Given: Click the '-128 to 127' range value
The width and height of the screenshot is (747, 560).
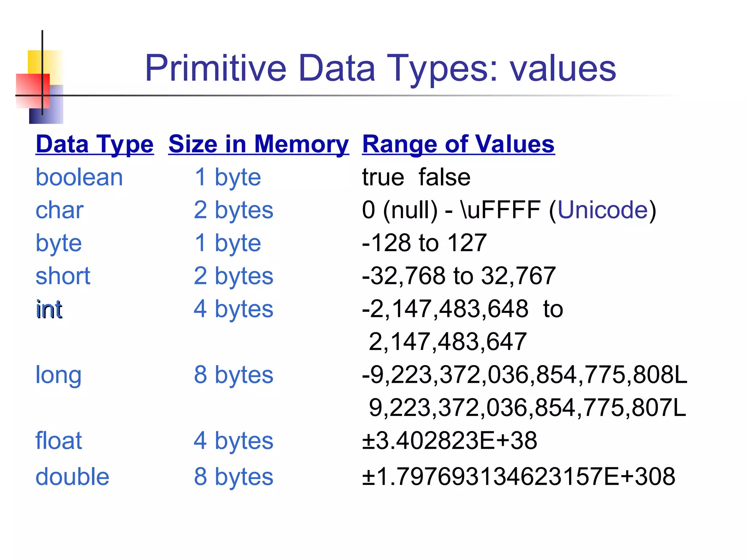Looking at the screenshot, I should click(424, 243).
